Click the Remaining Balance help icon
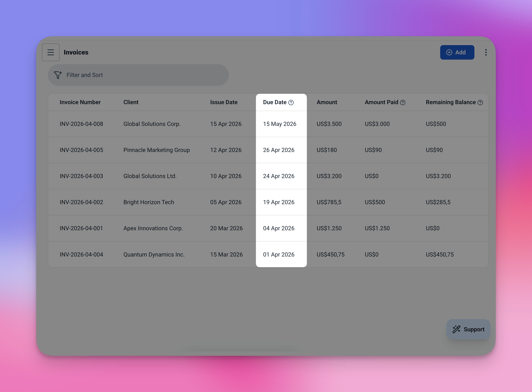 [x=480, y=103]
